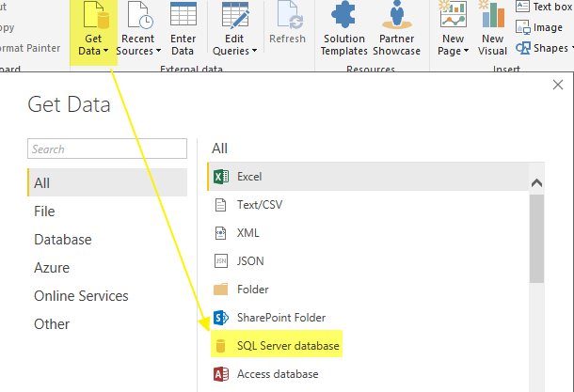Insert an Image from ribbon

[x=539, y=27]
